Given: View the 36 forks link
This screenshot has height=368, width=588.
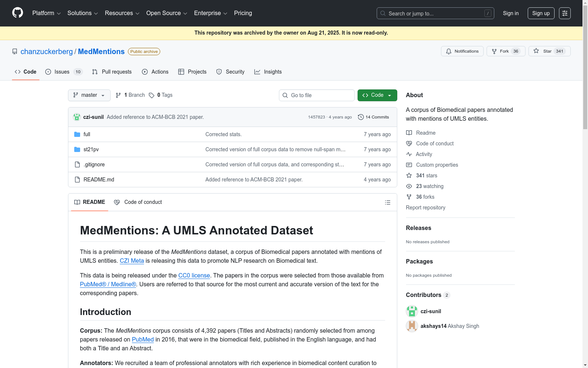Looking at the screenshot, I should [420, 197].
